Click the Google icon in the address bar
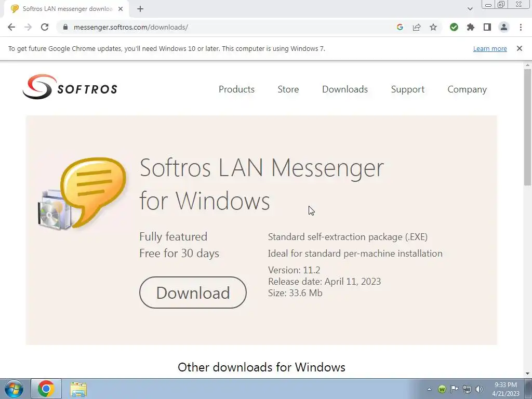532x399 pixels. tap(400, 27)
